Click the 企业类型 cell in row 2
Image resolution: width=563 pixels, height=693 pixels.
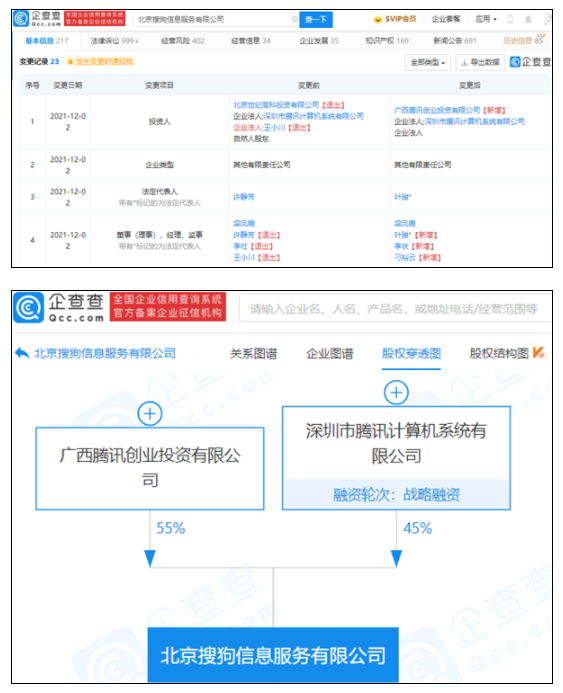[x=159, y=165]
